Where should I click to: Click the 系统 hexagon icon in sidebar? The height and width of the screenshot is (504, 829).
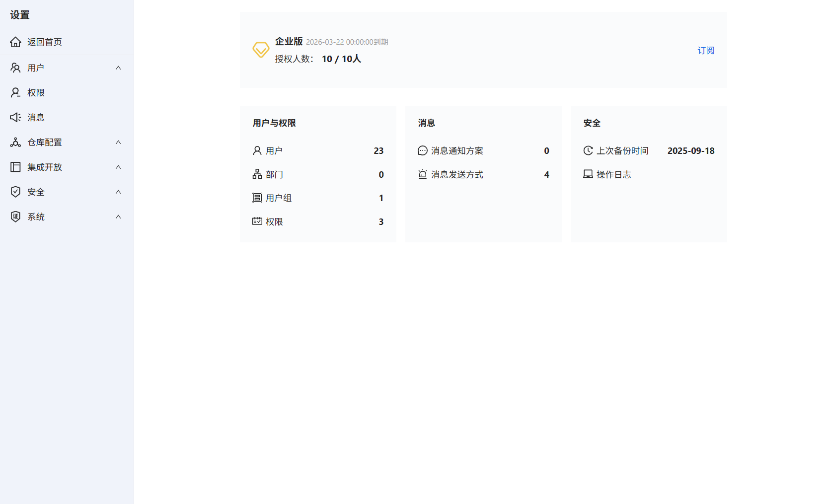pyautogui.click(x=15, y=216)
